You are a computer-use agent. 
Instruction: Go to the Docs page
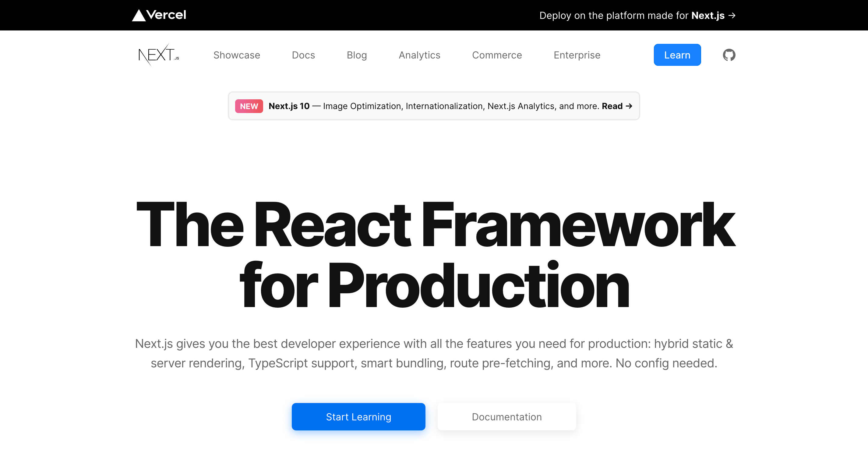pyautogui.click(x=303, y=55)
